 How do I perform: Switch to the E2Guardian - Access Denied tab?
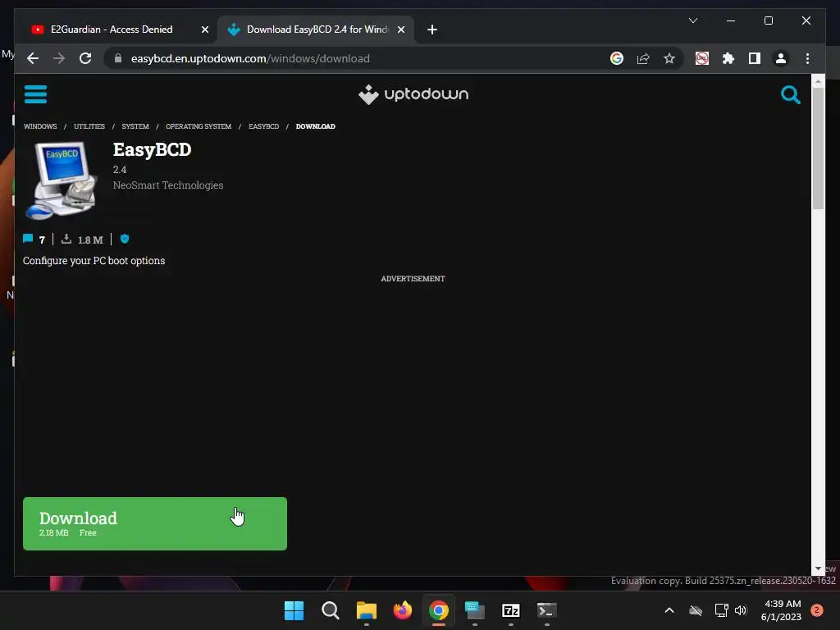point(117,30)
